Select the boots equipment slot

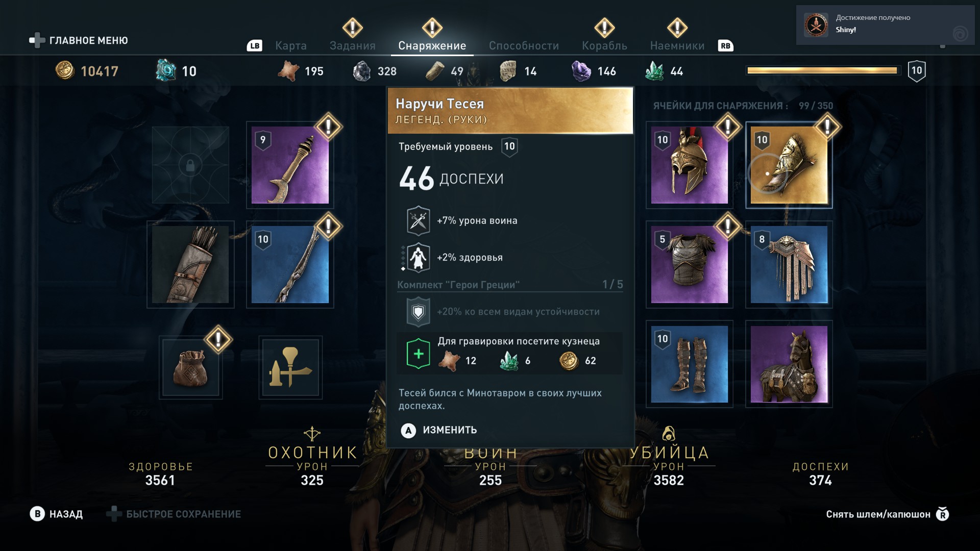click(x=689, y=364)
